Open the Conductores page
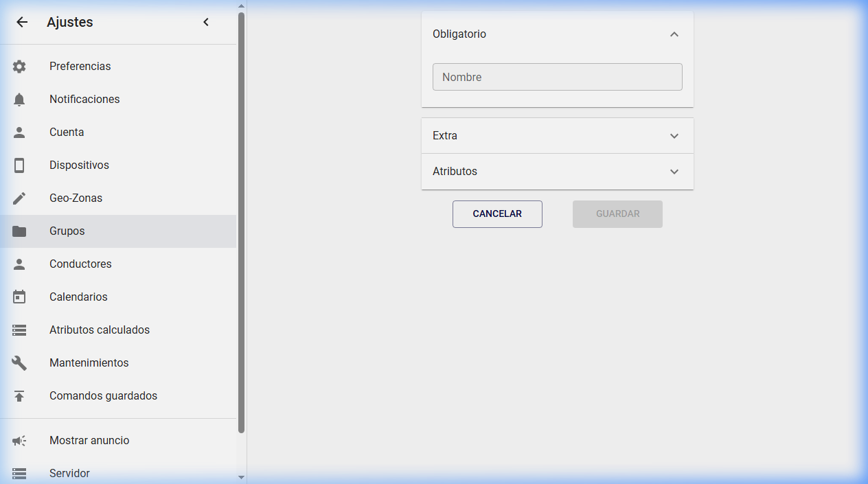Viewport: 868px width, 484px height. coord(118,264)
